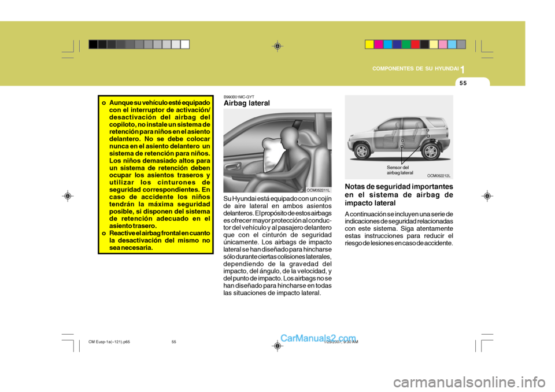Click the SUV side airbag sensor diagram
The width and height of the screenshot is (555, 392).
coord(399,138)
